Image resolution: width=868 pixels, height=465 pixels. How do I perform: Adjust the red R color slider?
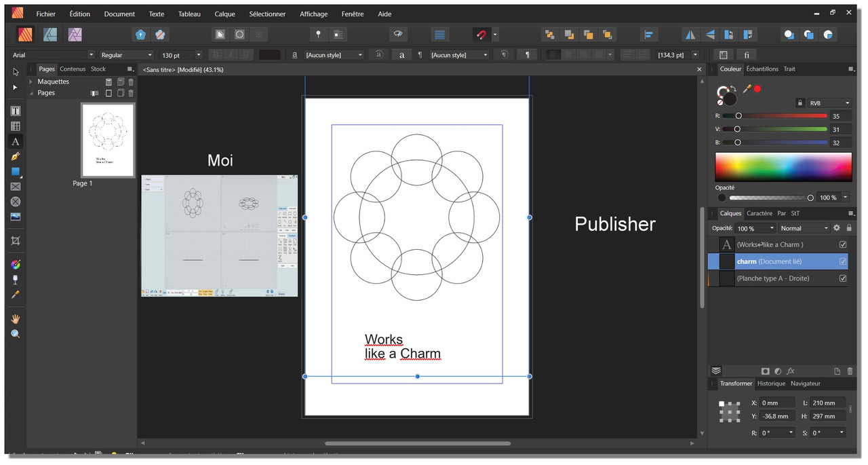[x=775, y=116]
